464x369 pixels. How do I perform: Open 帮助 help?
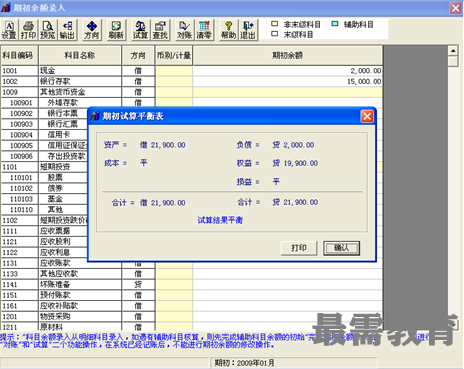click(x=228, y=30)
